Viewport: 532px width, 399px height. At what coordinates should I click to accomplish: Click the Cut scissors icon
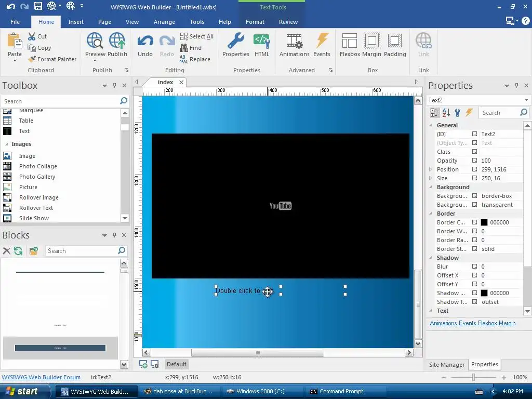(x=32, y=36)
